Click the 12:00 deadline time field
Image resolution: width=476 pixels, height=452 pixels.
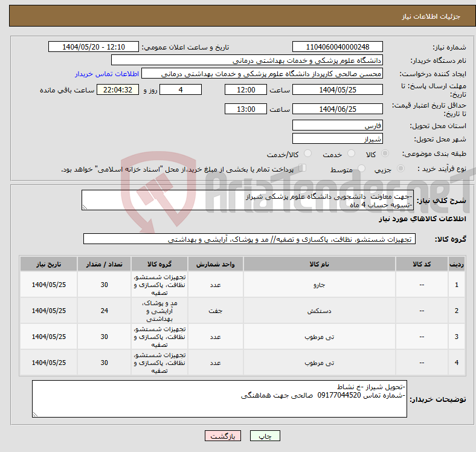[x=245, y=89]
